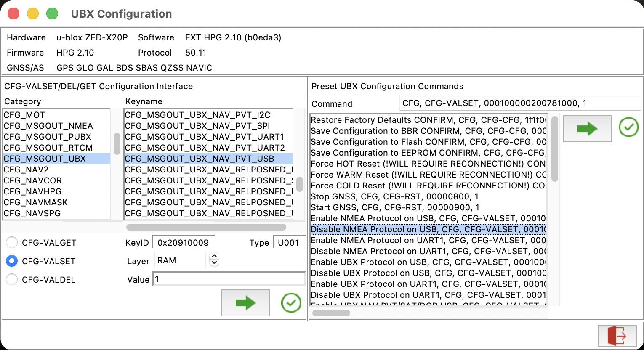Select category CFG_MSGOUT_UBX
This screenshot has width=644, height=350.
pyautogui.click(x=56, y=159)
